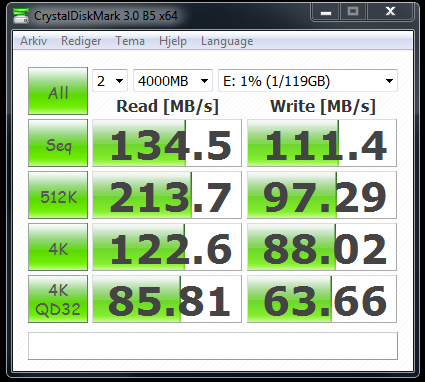
Task: Maximize the CrystalDiskMark window
Action: [x=353, y=12]
